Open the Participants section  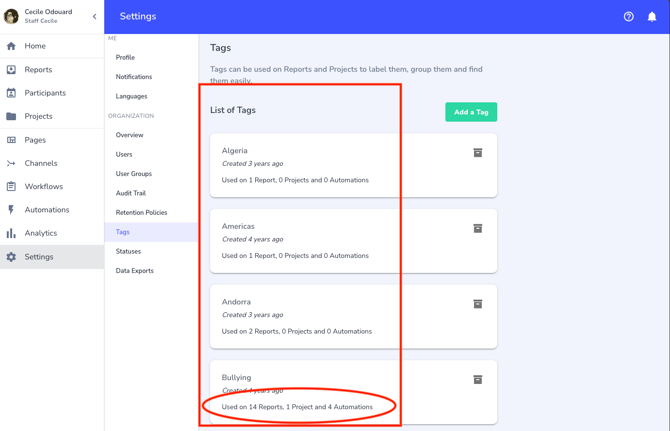[x=45, y=93]
